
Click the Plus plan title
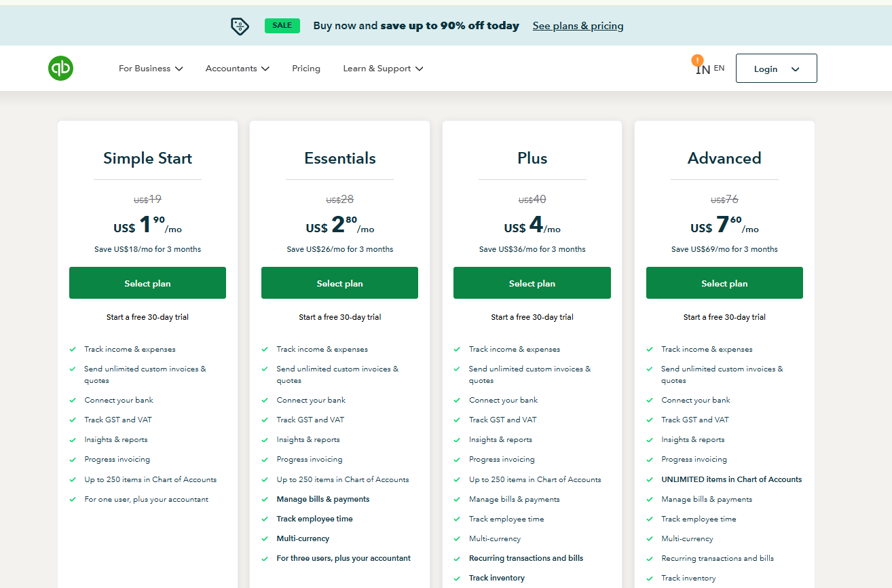tap(532, 158)
